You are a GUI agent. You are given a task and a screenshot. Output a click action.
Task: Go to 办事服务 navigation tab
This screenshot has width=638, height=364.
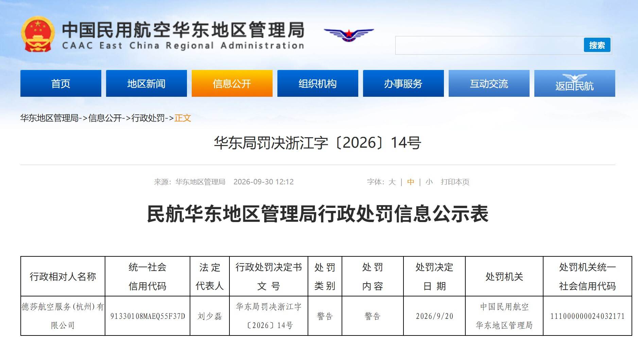coord(403,84)
